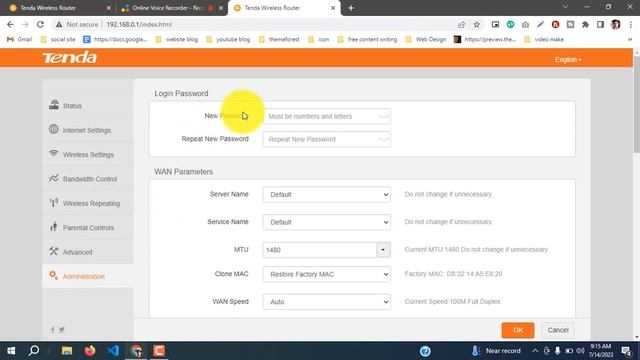Click the Cancel button
Screen dimensions: 640x360
[x=558, y=330]
